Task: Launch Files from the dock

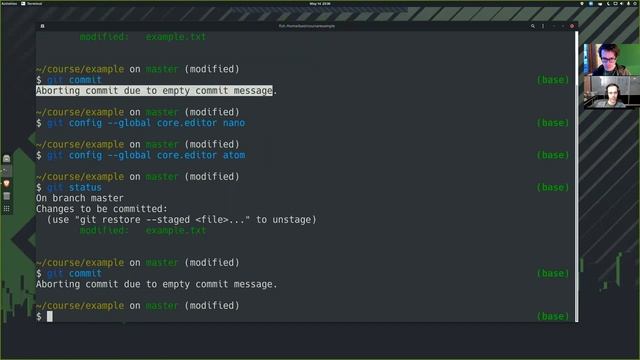Action: [x=7, y=159]
